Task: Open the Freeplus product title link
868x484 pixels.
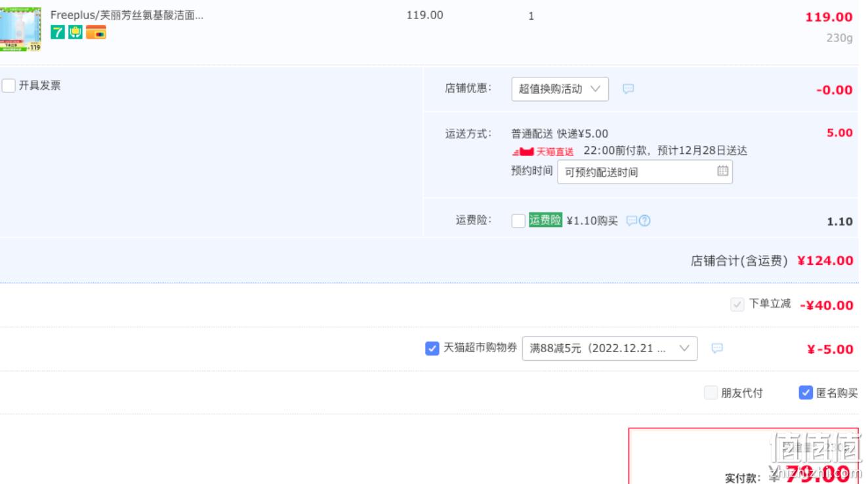Action: pyautogui.click(x=127, y=15)
